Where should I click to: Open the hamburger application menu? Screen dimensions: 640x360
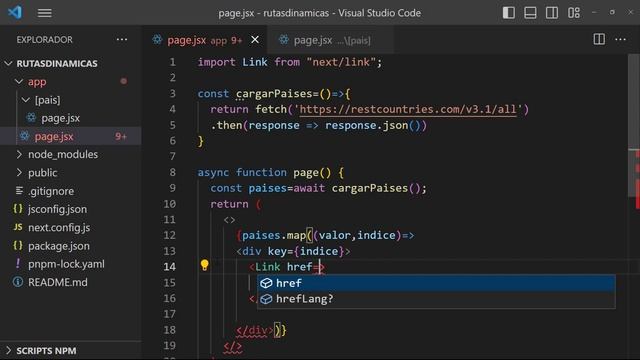pos(44,13)
